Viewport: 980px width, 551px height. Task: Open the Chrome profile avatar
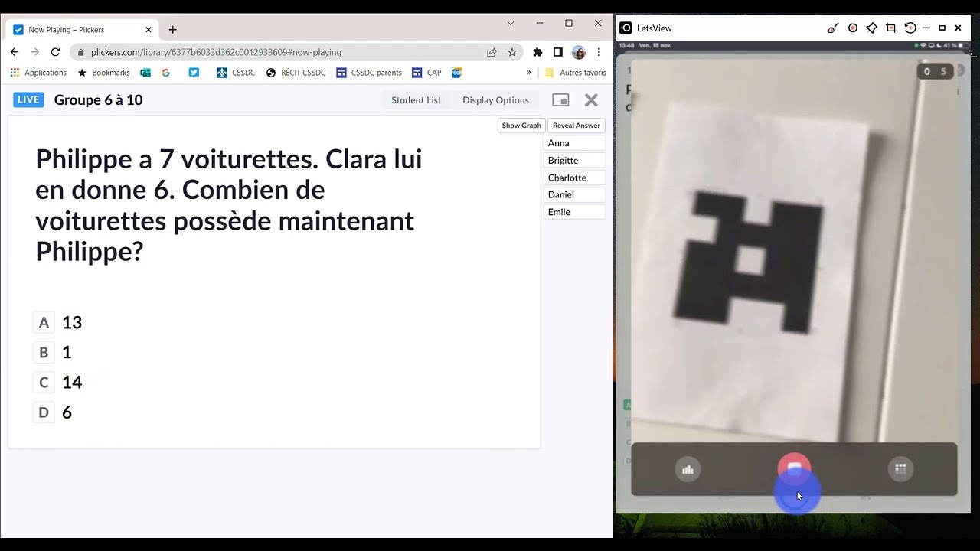coord(578,52)
